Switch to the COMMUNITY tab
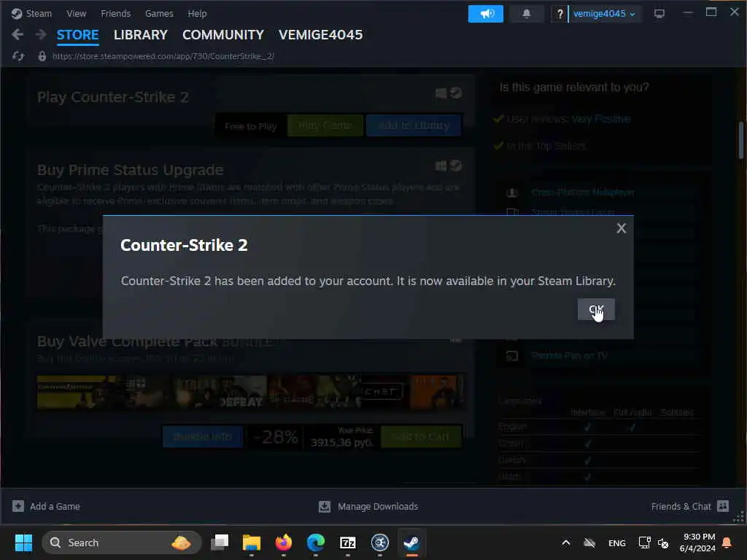747x560 pixels. point(223,35)
